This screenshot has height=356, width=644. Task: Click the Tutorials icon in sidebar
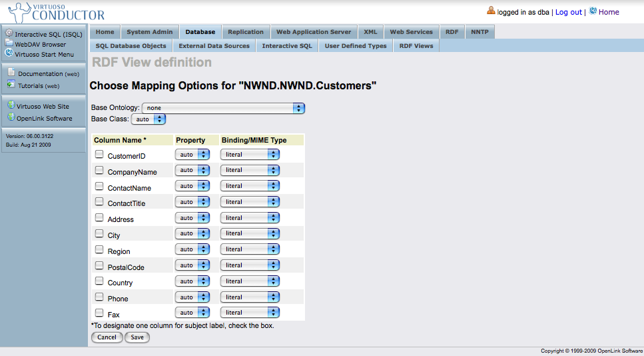tap(11, 85)
